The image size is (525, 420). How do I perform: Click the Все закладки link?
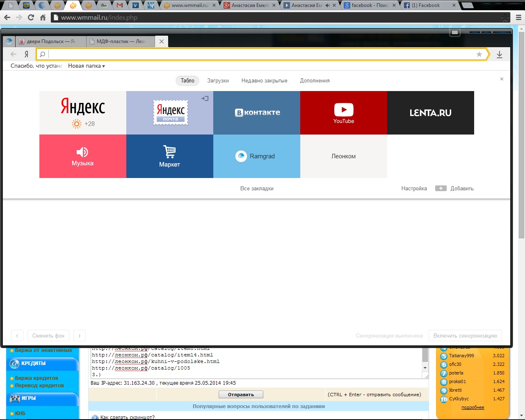pos(257,189)
